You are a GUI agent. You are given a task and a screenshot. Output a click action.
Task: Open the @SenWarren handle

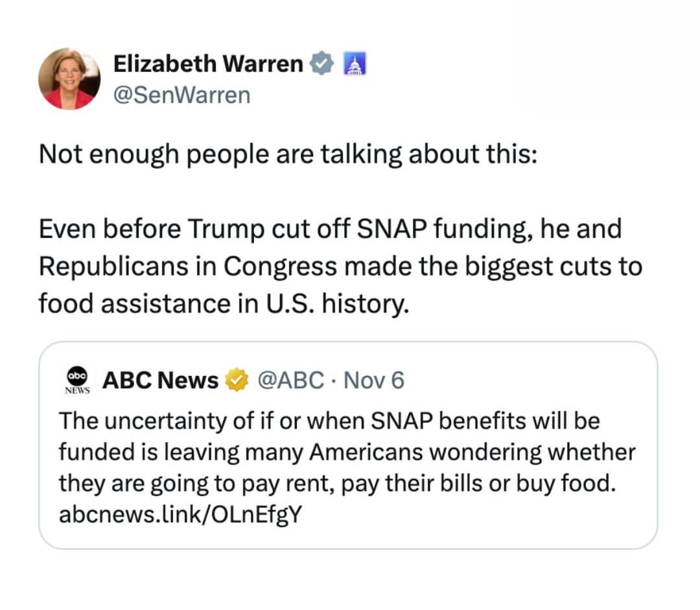click(181, 95)
